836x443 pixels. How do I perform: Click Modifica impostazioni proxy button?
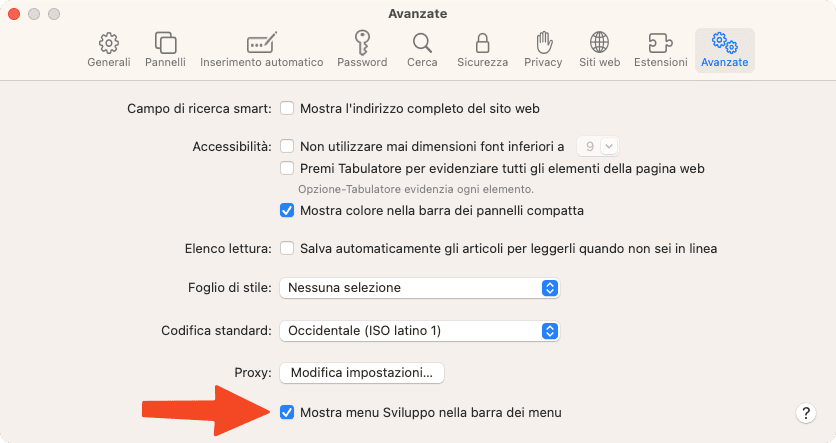point(362,373)
